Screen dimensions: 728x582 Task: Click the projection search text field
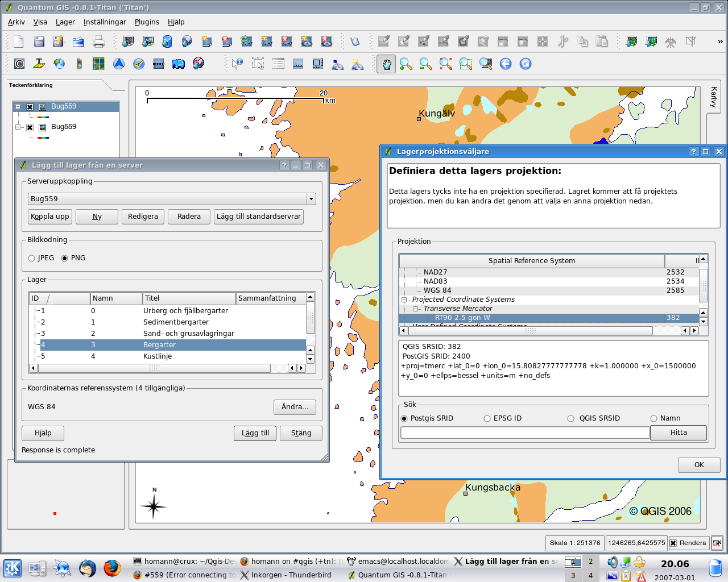click(x=525, y=433)
